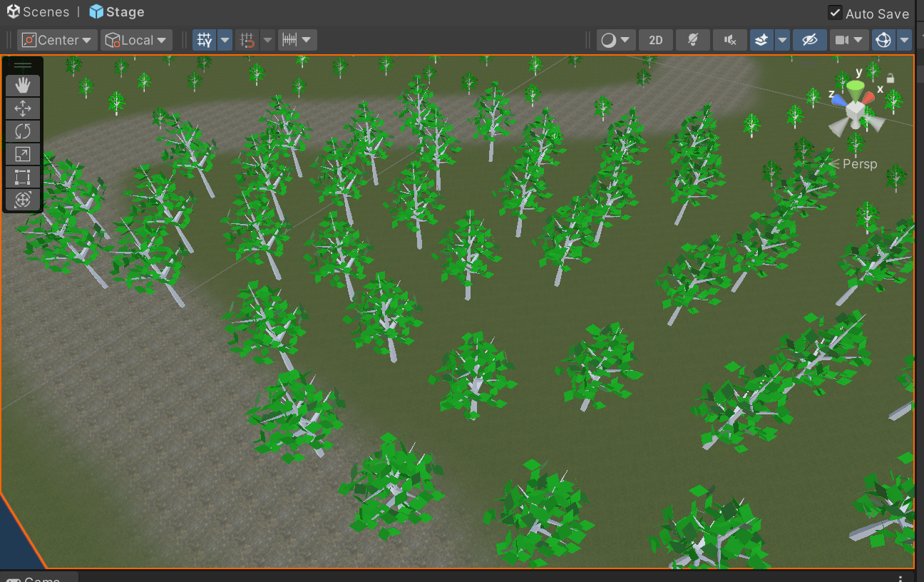The image size is (924, 582).
Task: Pick the Scale tool
Action: [x=23, y=154]
